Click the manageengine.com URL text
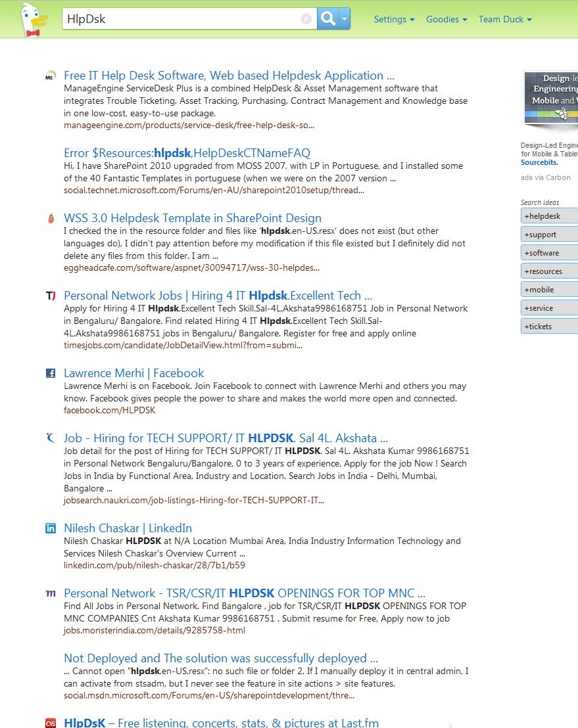 189,125
